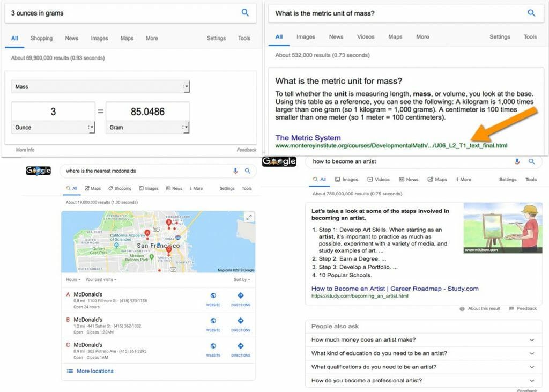Get directions to McDonald's on Fillmore St
Viewport: 549px width, 392px height.
coord(241,299)
